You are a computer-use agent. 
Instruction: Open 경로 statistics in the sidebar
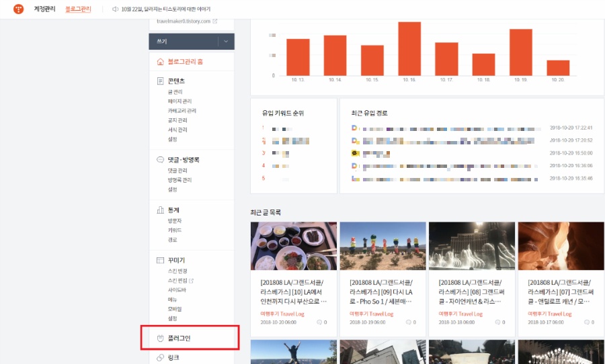[x=172, y=240]
